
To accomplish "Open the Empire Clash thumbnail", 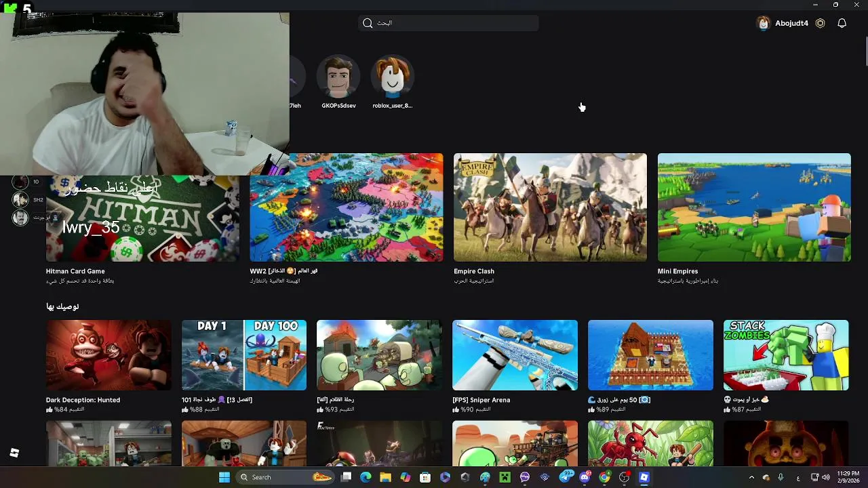I will click(x=550, y=207).
